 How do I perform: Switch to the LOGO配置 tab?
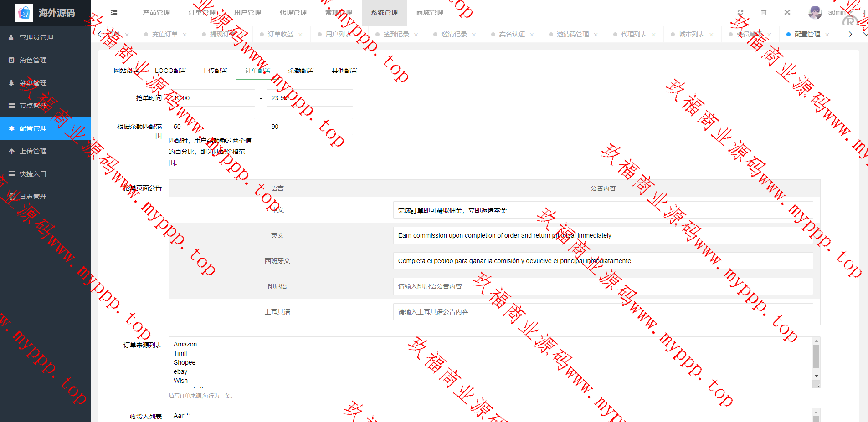pyautogui.click(x=170, y=71)
